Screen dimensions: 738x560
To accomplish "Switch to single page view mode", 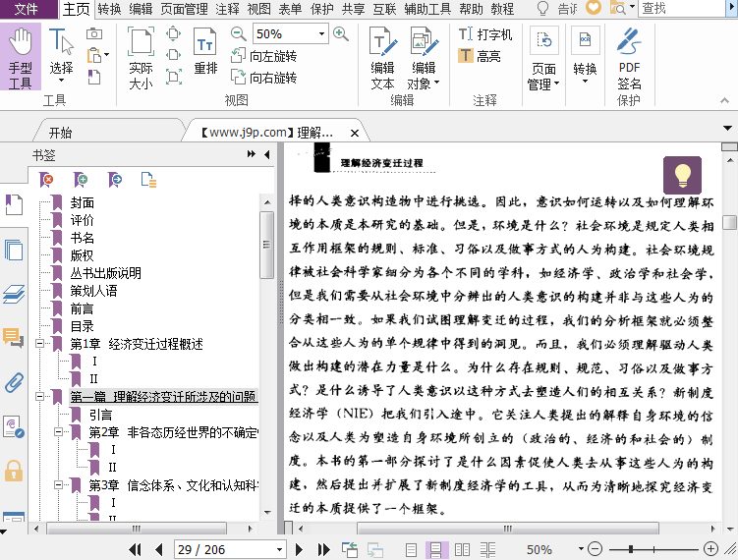I will (x=412, y=549).
